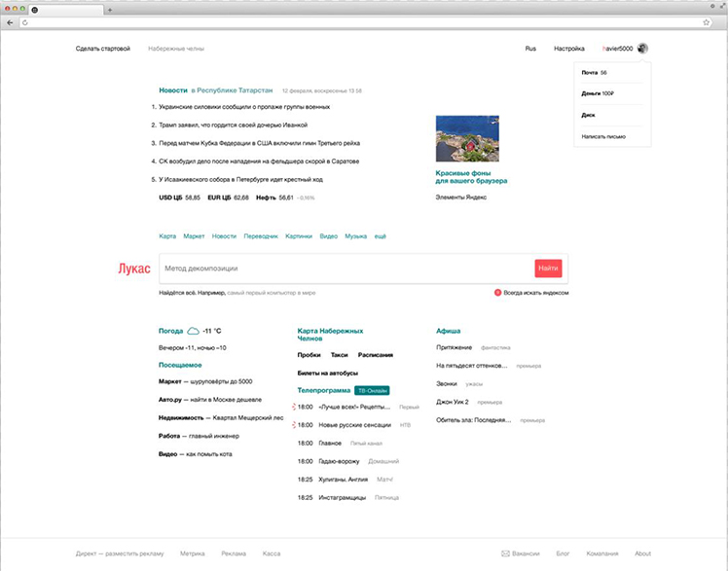Click Нефть price
The height and width of the screenshot is (571, 728).
click(x=274, y=197)
